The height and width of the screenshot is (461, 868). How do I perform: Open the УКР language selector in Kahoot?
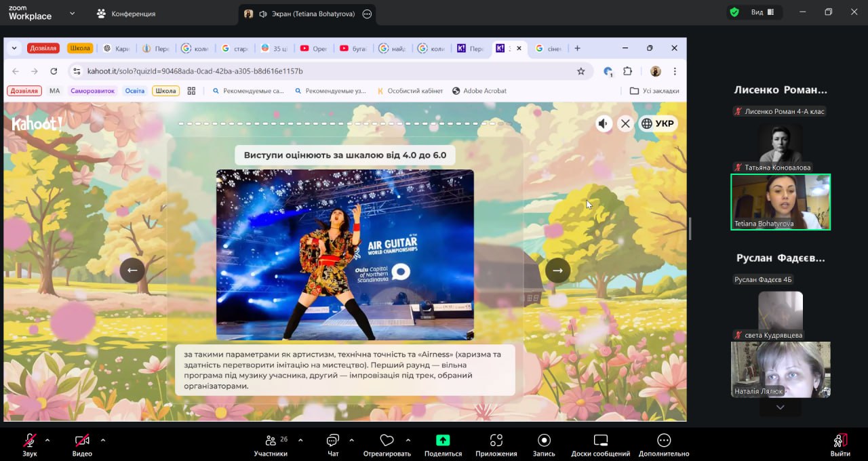tap(658, 123)
